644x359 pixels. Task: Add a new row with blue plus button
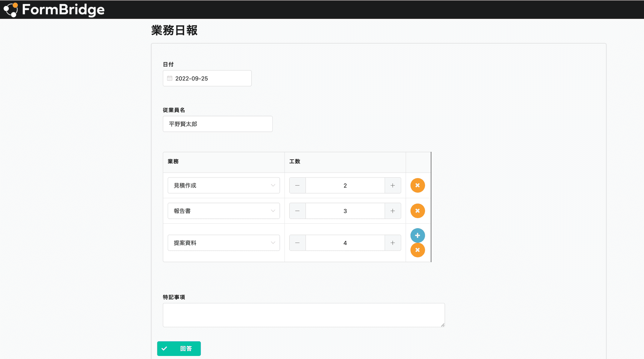click(418, 236)
